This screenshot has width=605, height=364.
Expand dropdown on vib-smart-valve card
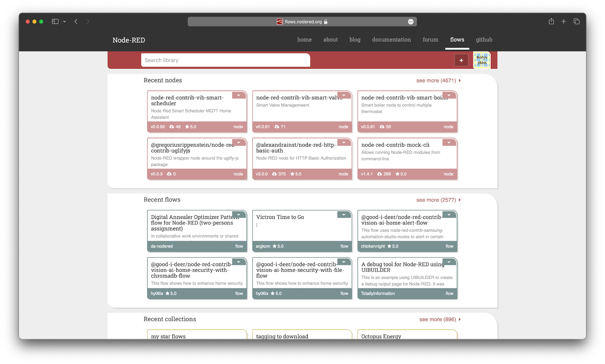[344, 95]
